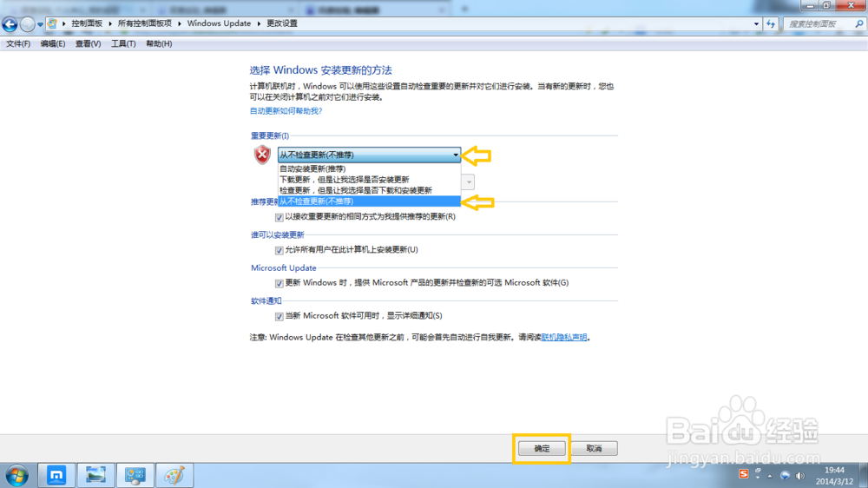Open the 帮助(H) menu
This screenshot has height=488, width=868.
159,43
